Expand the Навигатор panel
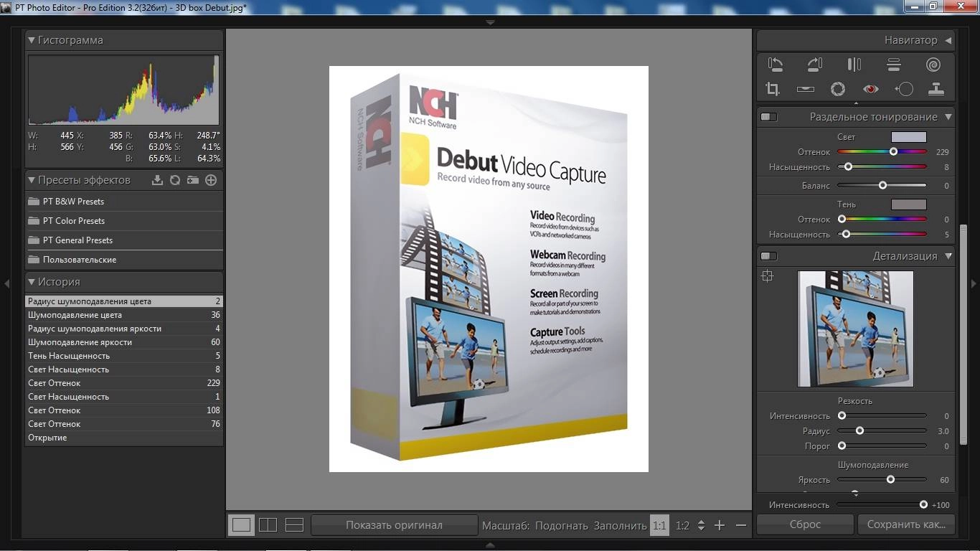The width and height of the screenshot is (980, 551). click(948, 40)
